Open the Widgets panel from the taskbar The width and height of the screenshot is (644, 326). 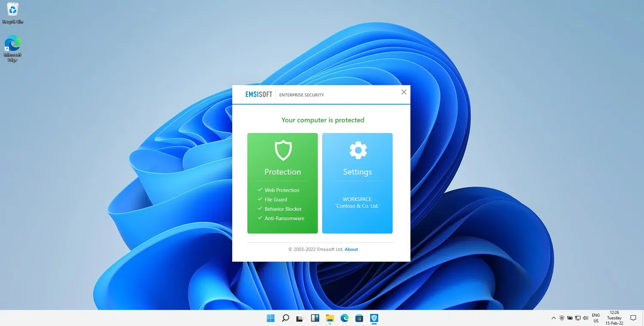(x=315, y=318)
